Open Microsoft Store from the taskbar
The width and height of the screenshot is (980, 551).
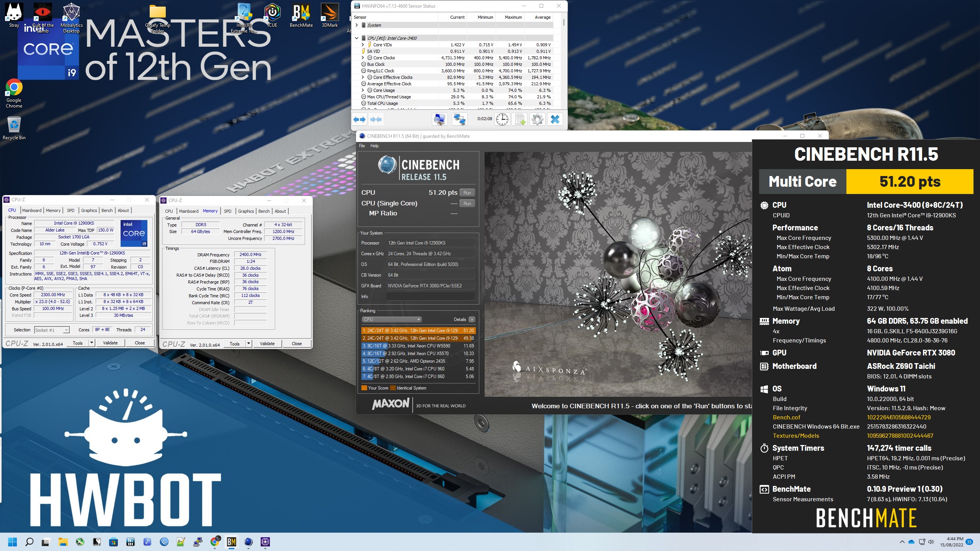113,542
